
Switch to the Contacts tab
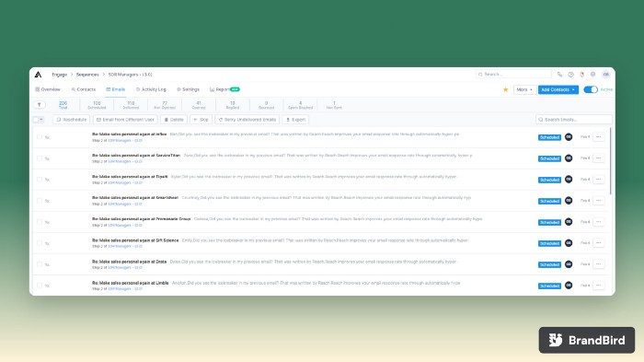pyautogui.click(x=84, y=89)
